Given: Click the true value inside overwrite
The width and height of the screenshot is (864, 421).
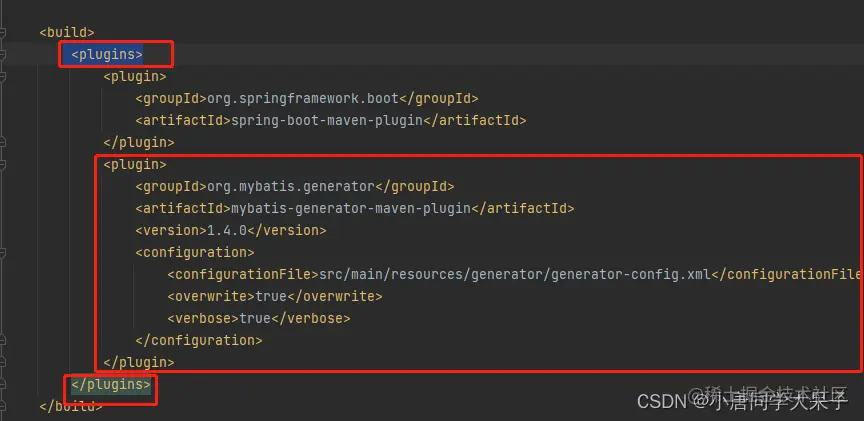Looking at the screenshot, I should point(271,296).
